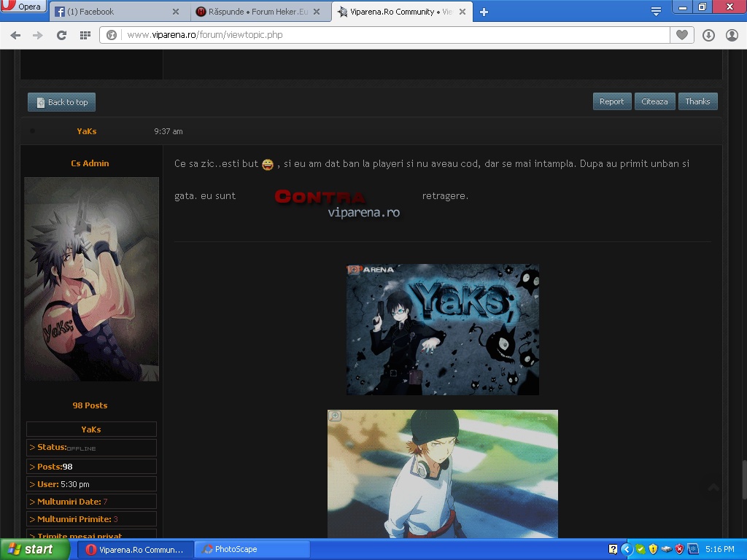Image resolution: width=747 pixels, height=560 pixels.
Task: Go back to previous page
Action: (x=16, y=35)
